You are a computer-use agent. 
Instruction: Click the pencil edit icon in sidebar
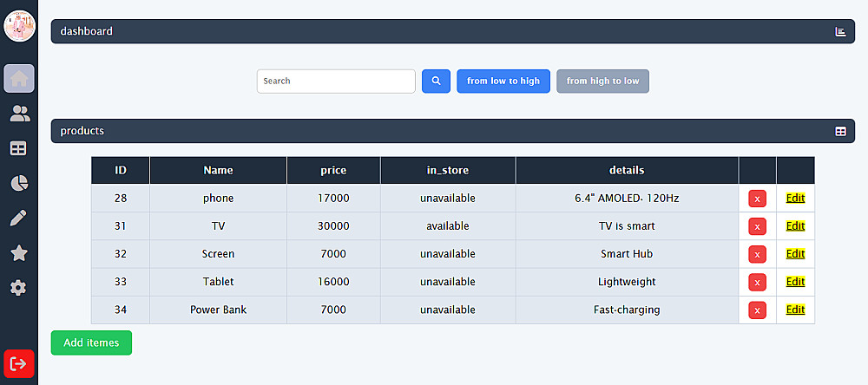click(x=19, y=218)
